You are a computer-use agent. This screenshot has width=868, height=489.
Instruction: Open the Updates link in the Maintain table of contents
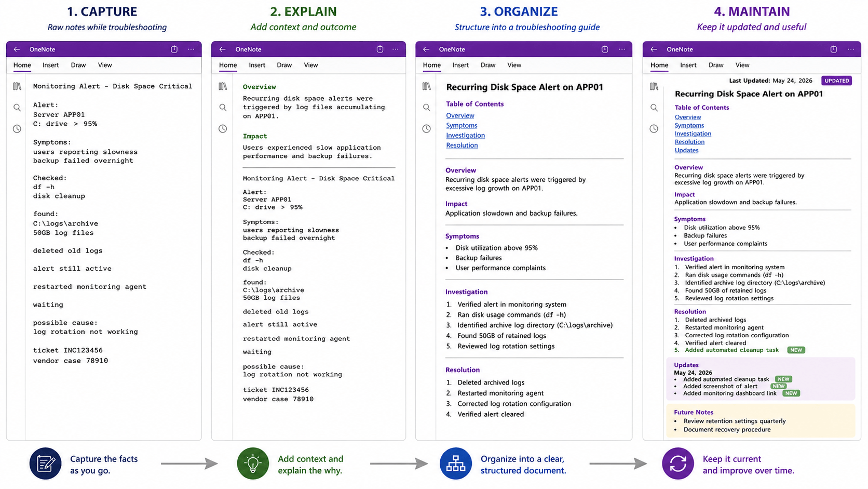(x=686, y=150)
